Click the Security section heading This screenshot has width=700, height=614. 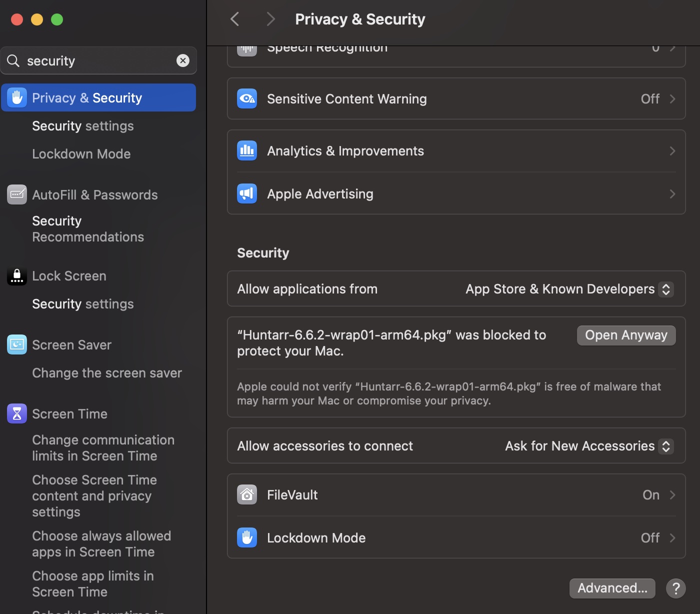tap(263, 253)
